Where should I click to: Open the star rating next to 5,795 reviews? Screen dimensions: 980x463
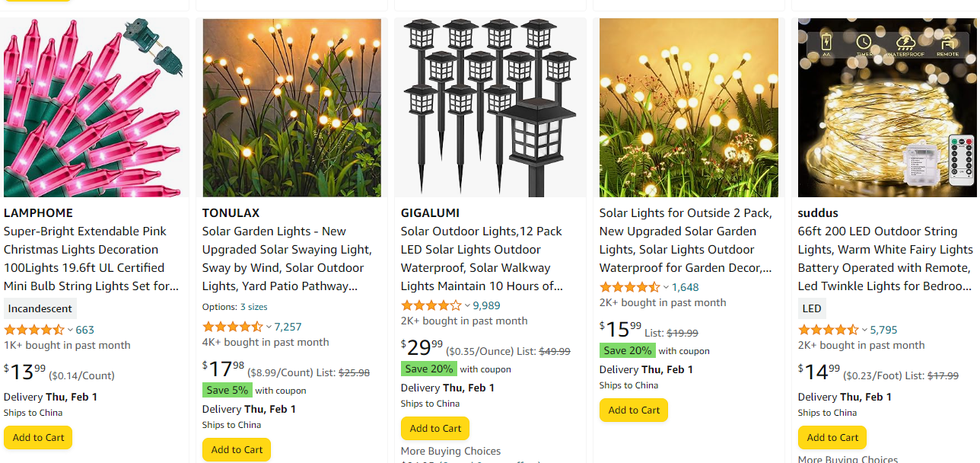(829, 330)
